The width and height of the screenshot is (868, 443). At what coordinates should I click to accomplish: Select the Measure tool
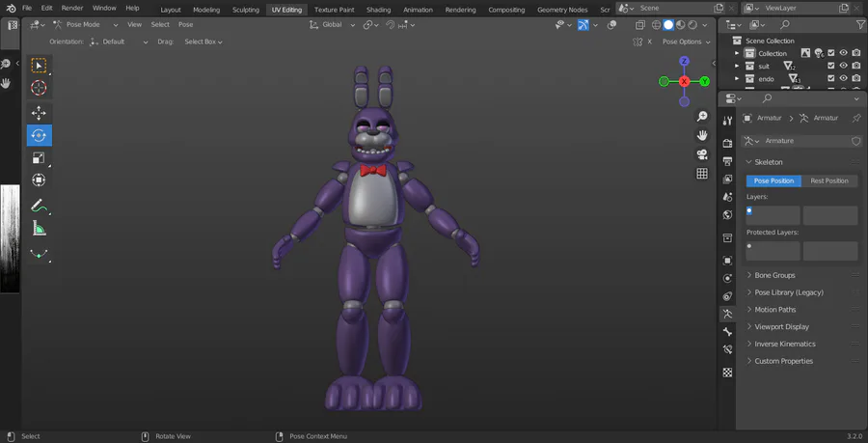39,228
